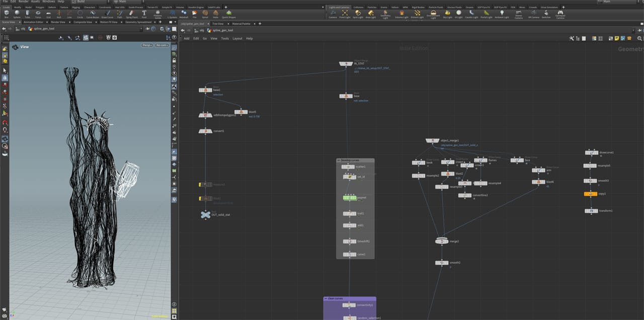The width and height of the screenshot is (644, 320).
Task: Click the Torus shelf tool
Action: 38,14
